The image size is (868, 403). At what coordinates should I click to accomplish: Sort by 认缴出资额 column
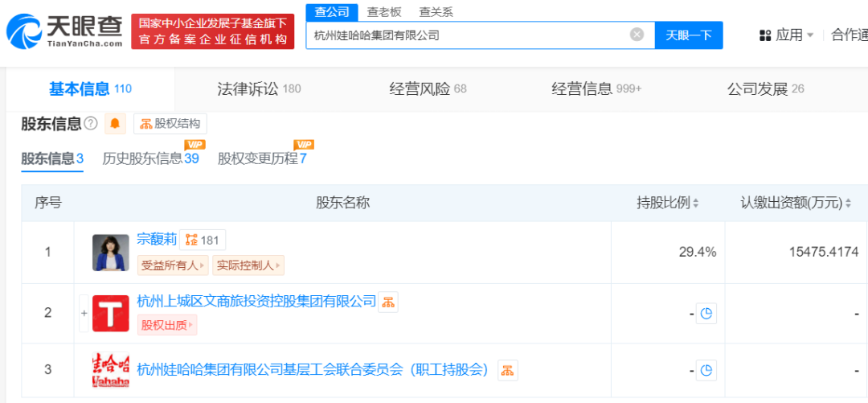[796, 204]
